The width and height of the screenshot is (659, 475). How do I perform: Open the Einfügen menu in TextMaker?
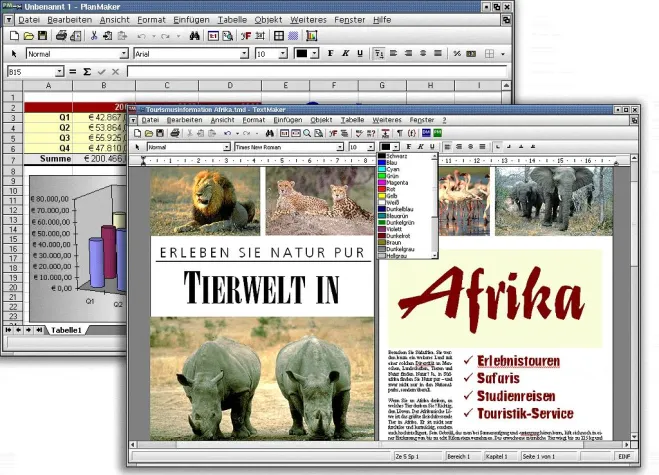tap(287, 119)
